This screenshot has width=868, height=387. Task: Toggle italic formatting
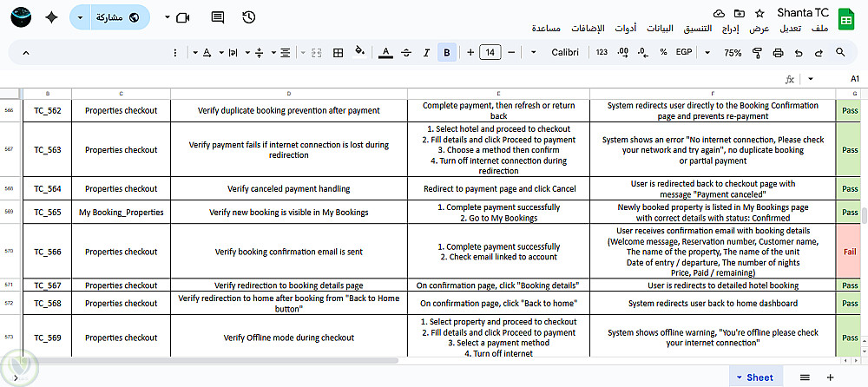pos(426,53)
